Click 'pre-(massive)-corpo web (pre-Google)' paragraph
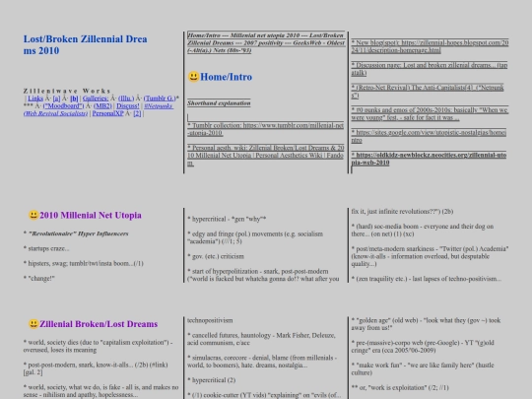This screenshot has height=399, width=532. [x=423, y=347]
